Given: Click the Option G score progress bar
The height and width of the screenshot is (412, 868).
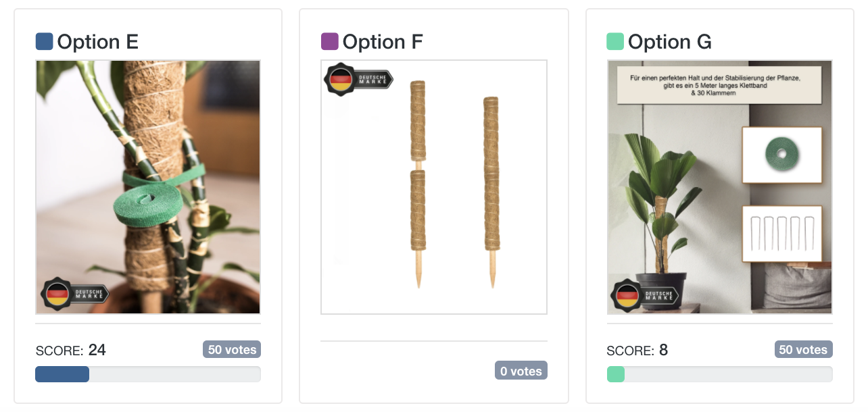Looking at the screenshot, I should tap(719, 374).
